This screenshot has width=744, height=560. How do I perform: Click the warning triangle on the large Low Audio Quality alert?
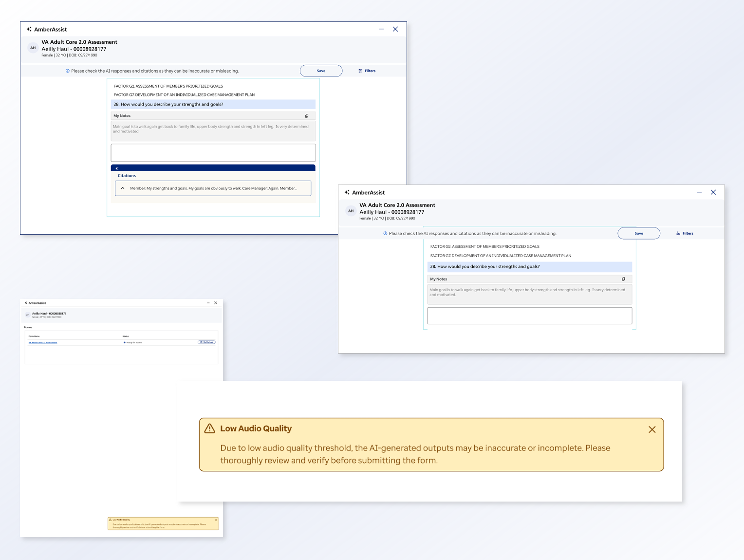(x=210, y=429)
